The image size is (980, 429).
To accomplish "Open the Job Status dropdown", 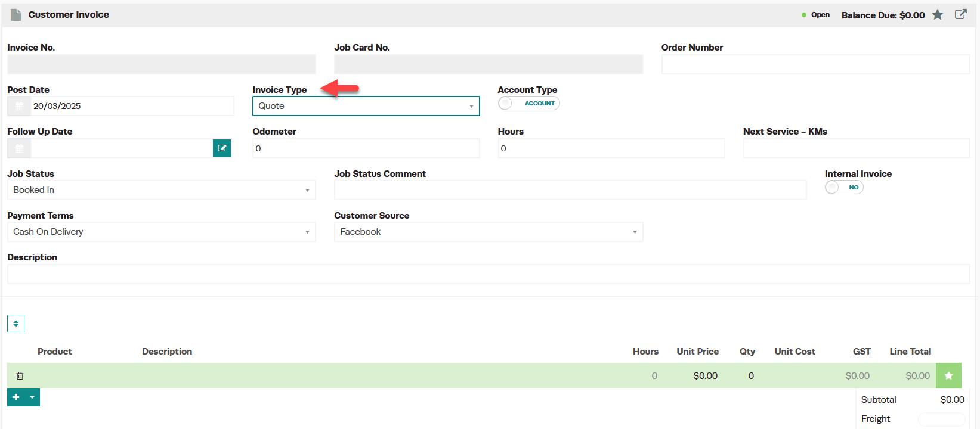I will click(161, 190).
